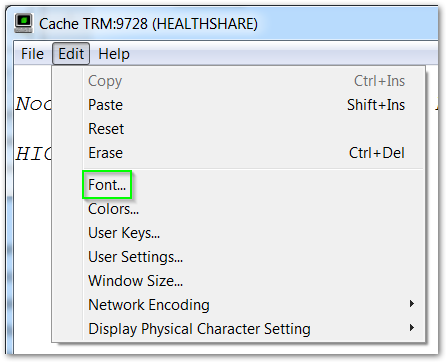Select Window Size... option
Image resolution: width=447 pixels, height=363 pixels.
tap(135, 281)
